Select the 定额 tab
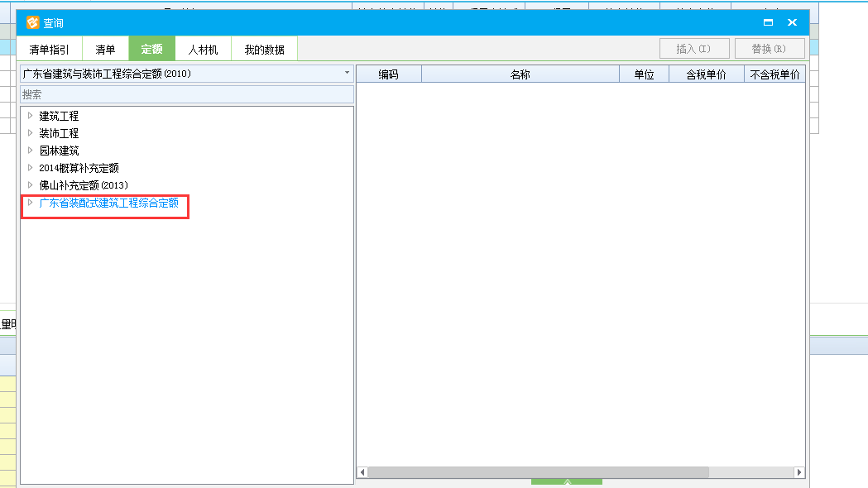This screenshot has height=488, width=868. pos(151,49)
